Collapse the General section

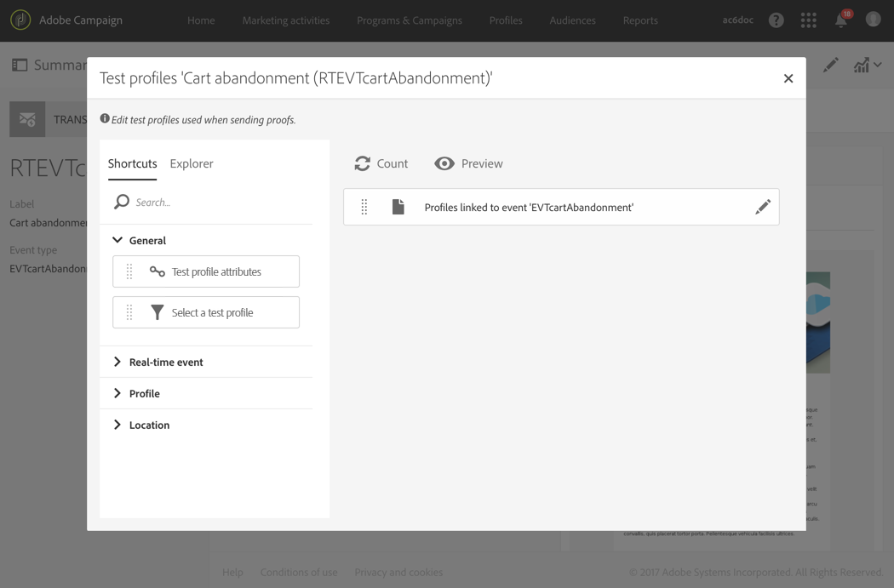[117, 240]
